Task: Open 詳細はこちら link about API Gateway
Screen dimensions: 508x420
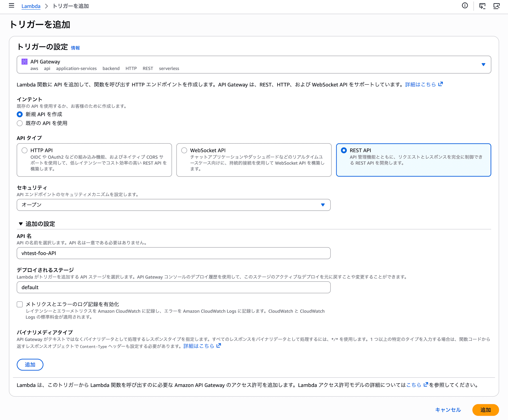Action: click(x=420, y=85)
